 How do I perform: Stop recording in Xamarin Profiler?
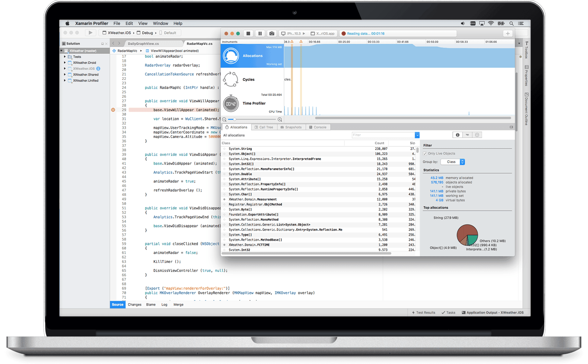(x=248, y=33)
